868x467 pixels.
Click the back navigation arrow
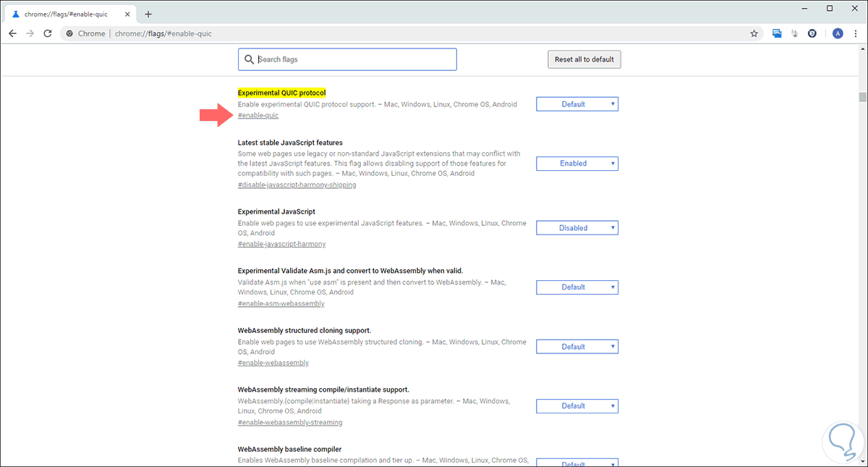point(12,33)
